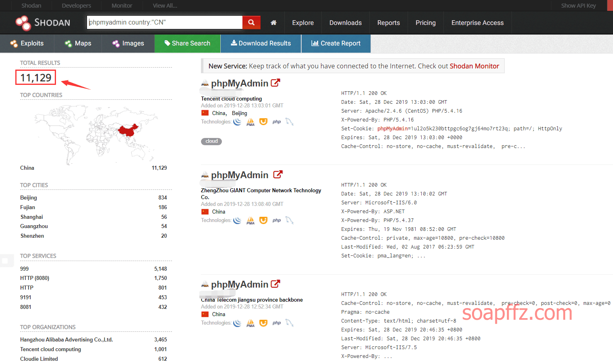Click the cloud tag on Tencent result
This screenshot has width=613, height=364.
[x=211, y=141]
